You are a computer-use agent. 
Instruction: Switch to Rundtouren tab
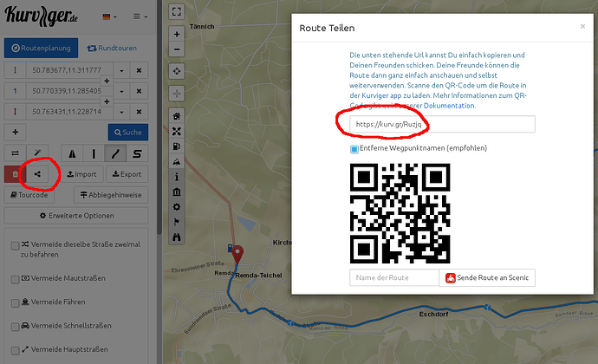112,48
